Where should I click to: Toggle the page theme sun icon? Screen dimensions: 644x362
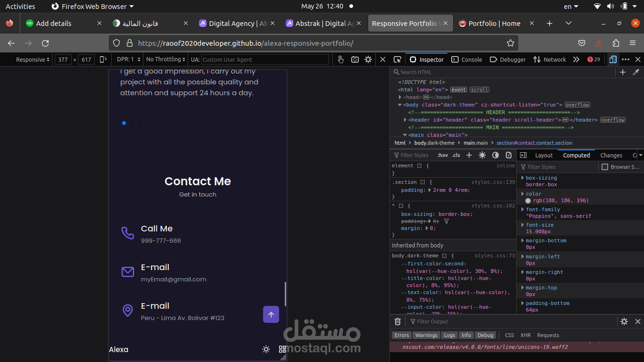[266, 349]
